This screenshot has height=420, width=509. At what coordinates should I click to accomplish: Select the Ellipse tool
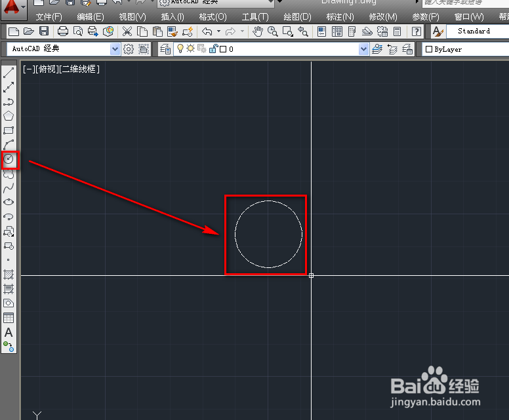coord(9,202)
